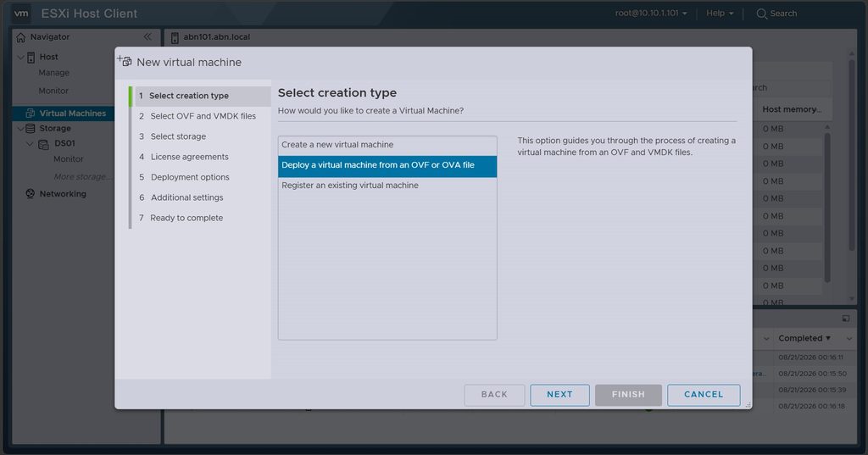Choose Deploy a virtual machine from OVF or OVA

pos(387,165)
